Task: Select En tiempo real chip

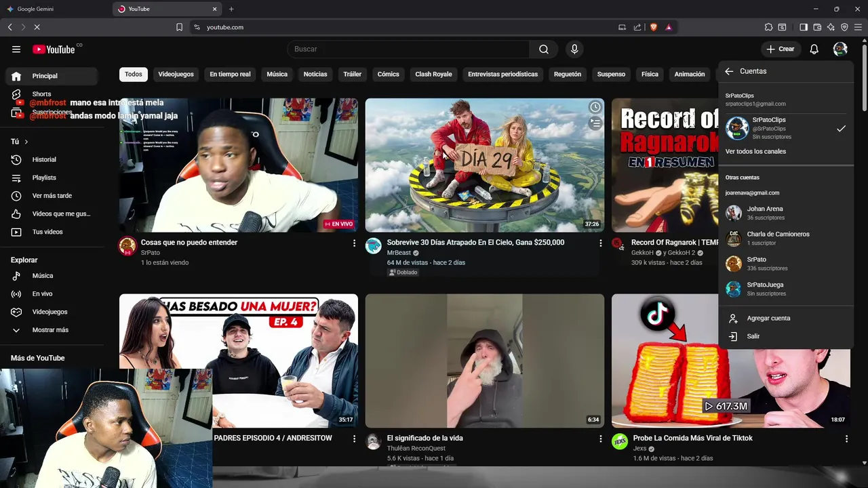Action: coord(230,74)
